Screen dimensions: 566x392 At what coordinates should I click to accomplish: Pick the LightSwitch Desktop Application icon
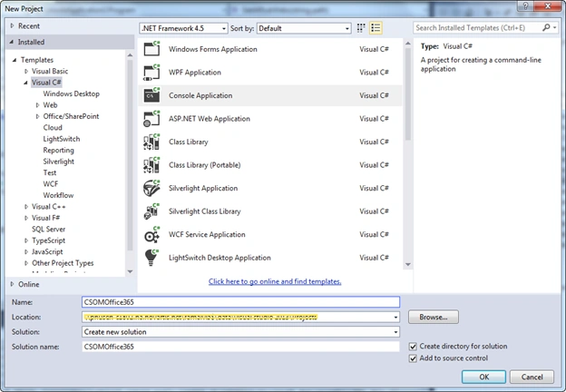tap(151, 258)
